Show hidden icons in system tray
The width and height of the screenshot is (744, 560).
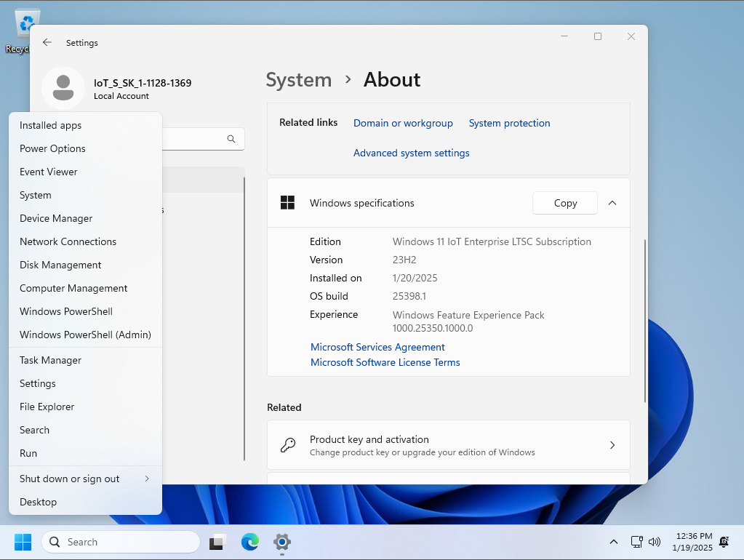click(x=614, y=542)
